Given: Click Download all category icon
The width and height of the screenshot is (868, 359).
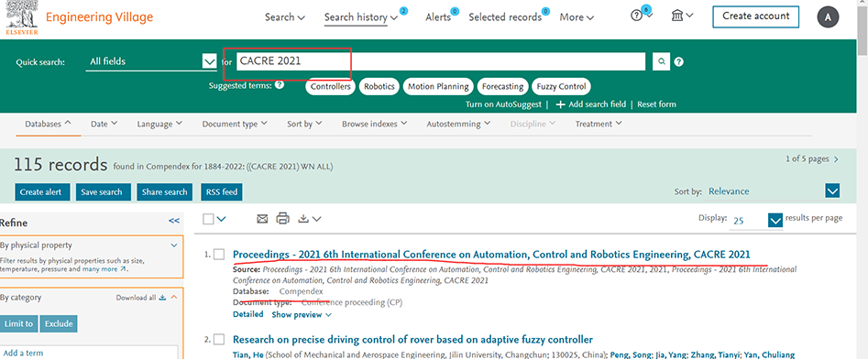Looking at the screenshot, I should [x=162, y=298].
